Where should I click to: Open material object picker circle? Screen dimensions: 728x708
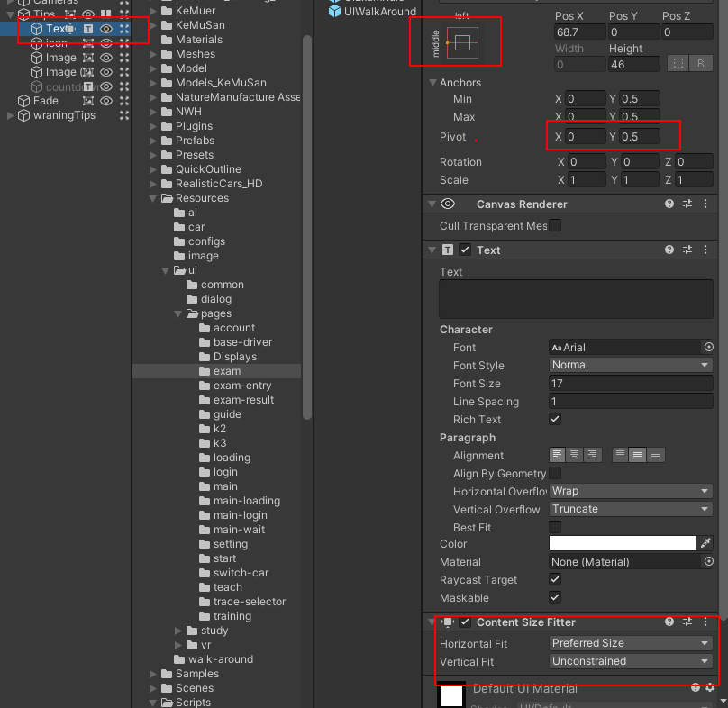tap(708, 561)
